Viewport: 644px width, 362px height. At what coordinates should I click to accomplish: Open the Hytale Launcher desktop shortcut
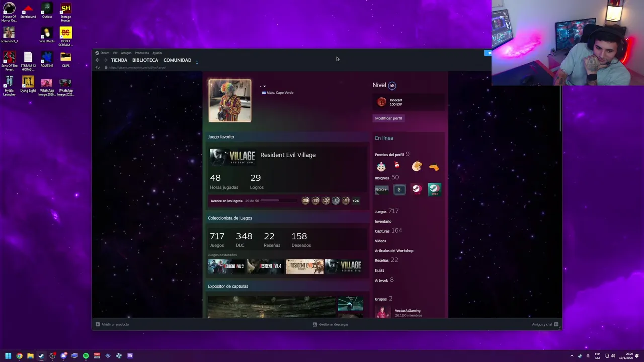coord(9,86)
